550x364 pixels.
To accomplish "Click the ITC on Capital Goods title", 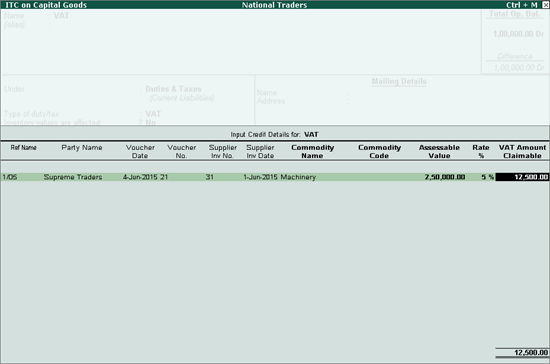I will click(46, 5).
